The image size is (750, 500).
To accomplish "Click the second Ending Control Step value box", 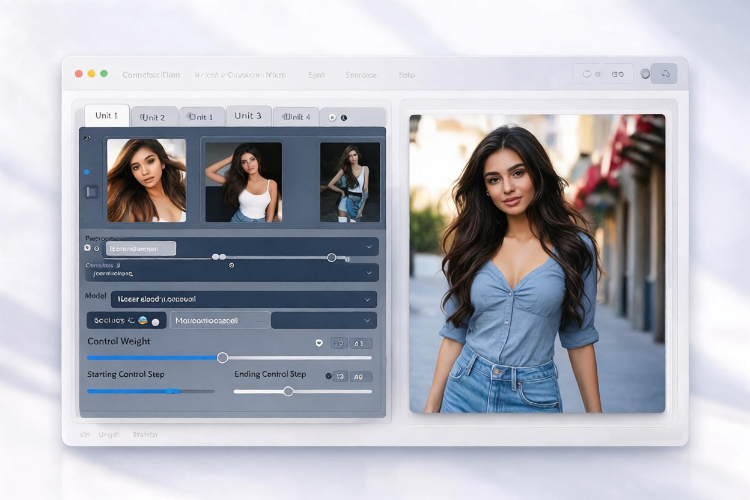I will click(361, 377).
